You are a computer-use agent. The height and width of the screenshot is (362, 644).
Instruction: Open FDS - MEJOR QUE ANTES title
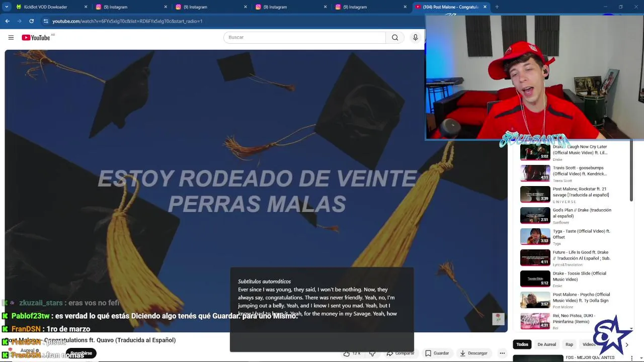(x=590, y=357)
